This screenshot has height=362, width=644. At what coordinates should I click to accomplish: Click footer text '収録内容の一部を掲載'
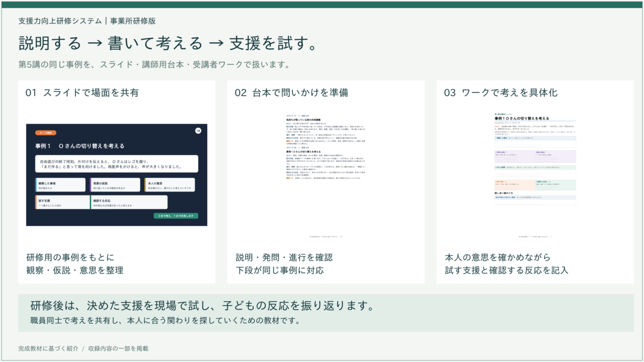pyautogui.click(x=118, y=348)
